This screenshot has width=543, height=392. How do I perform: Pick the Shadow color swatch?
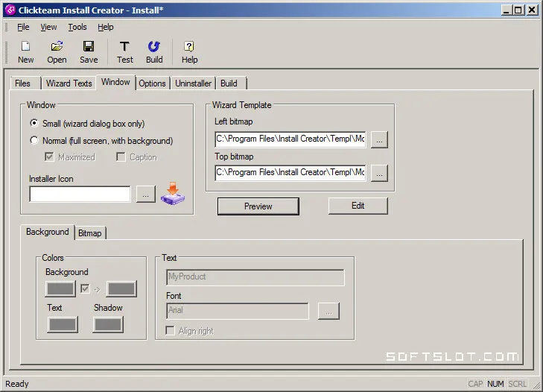(x=108, y=325)
